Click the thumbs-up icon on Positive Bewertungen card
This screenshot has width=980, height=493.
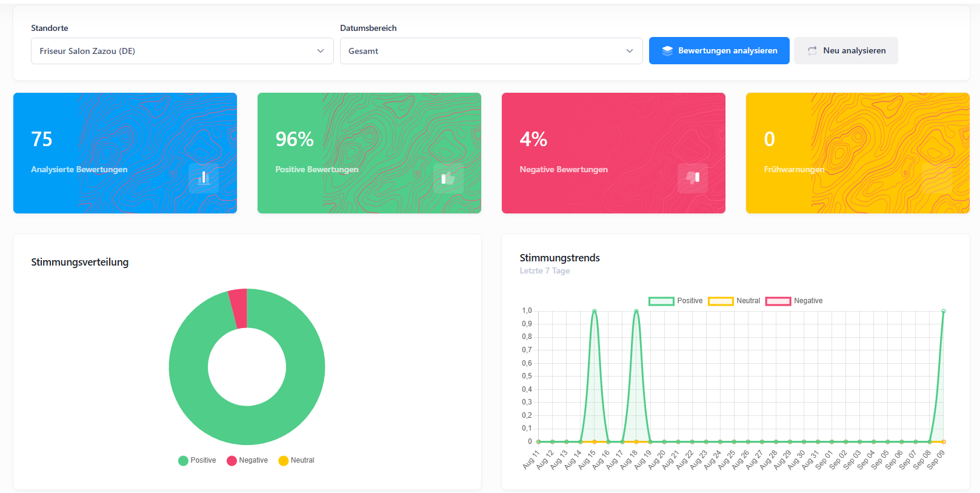(448, 178)
